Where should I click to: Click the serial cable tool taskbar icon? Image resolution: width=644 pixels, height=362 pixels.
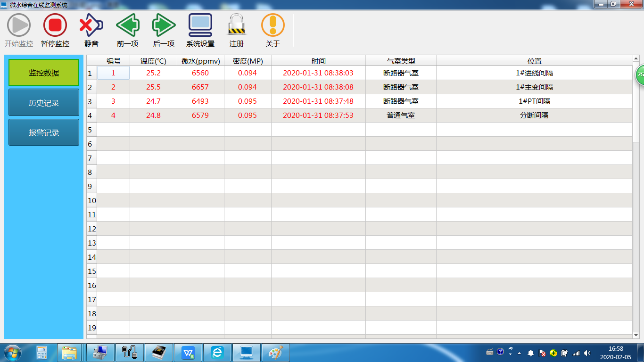pyautogui.click(x=130, y=353)
